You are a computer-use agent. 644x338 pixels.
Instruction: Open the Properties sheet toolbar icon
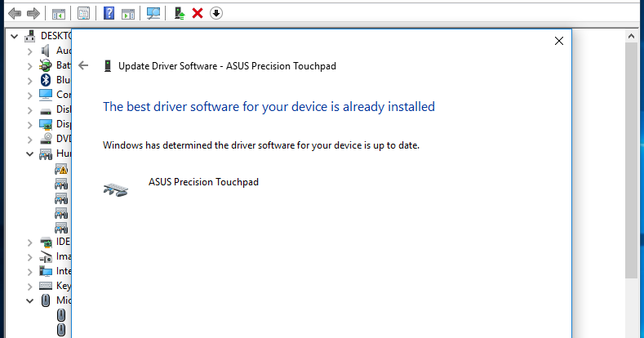point(83,13)
